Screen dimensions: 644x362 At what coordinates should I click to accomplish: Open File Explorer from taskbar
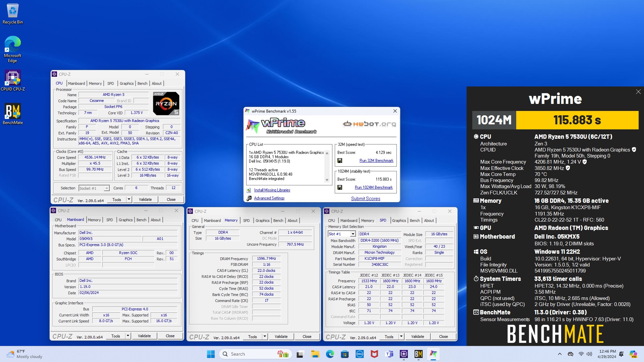pos(315,354)
